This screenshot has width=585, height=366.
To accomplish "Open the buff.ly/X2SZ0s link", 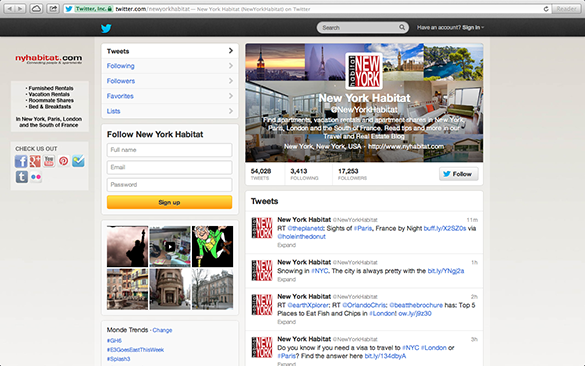I will tap(445, 228).
